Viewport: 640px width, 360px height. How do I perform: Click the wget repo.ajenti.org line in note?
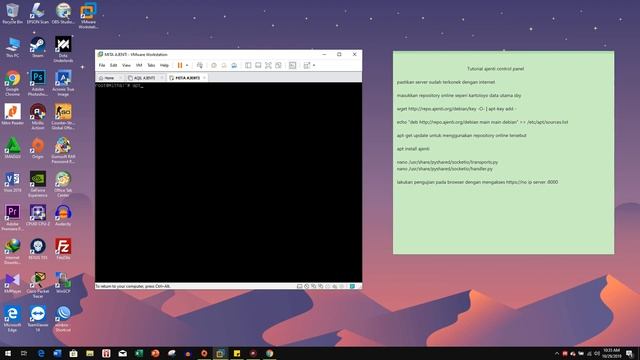[456, 109]
